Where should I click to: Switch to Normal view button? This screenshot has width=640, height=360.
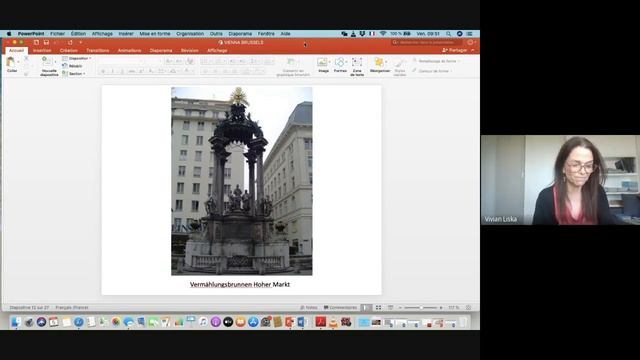click(x=366, y=308)
